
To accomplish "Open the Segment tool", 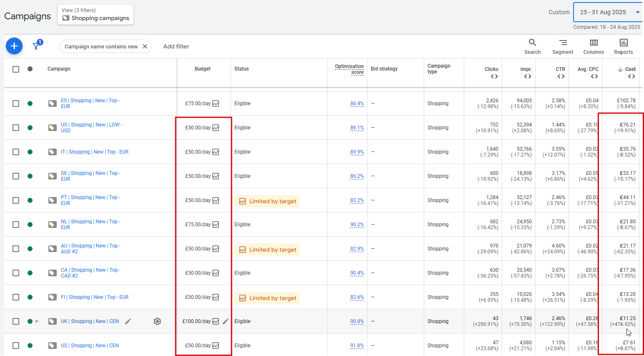I will 563,46.
